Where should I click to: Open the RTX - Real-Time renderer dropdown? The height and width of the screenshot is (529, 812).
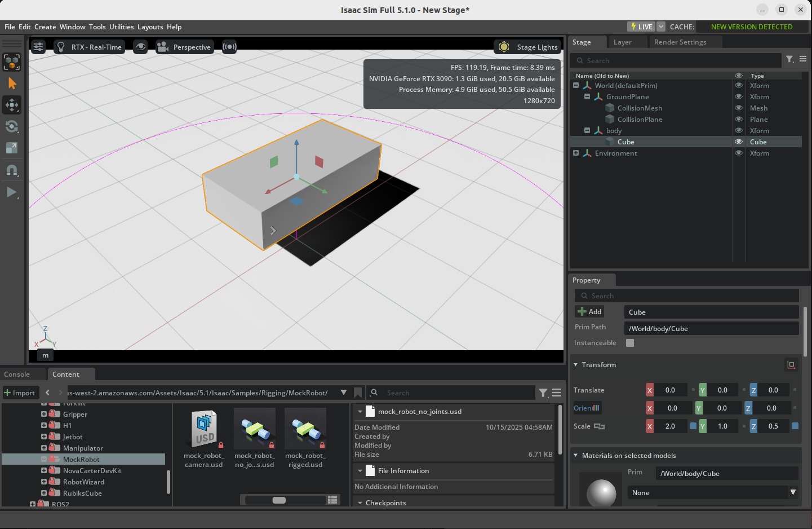pyautogui.click(x=89, y=47)
